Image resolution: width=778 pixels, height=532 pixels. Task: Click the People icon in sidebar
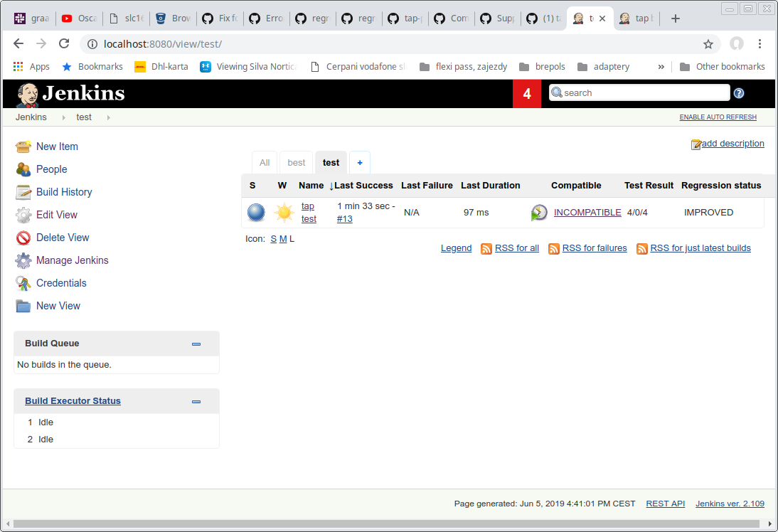[22, 169]
